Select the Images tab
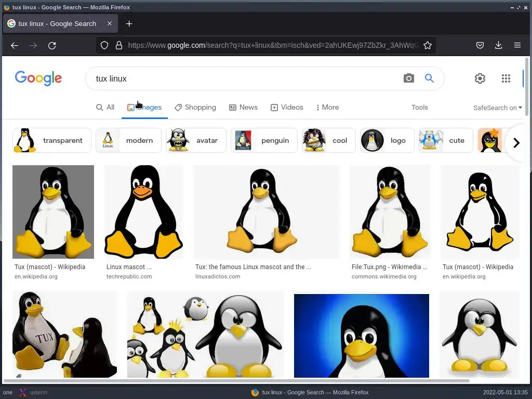 [x=144, y=107]
